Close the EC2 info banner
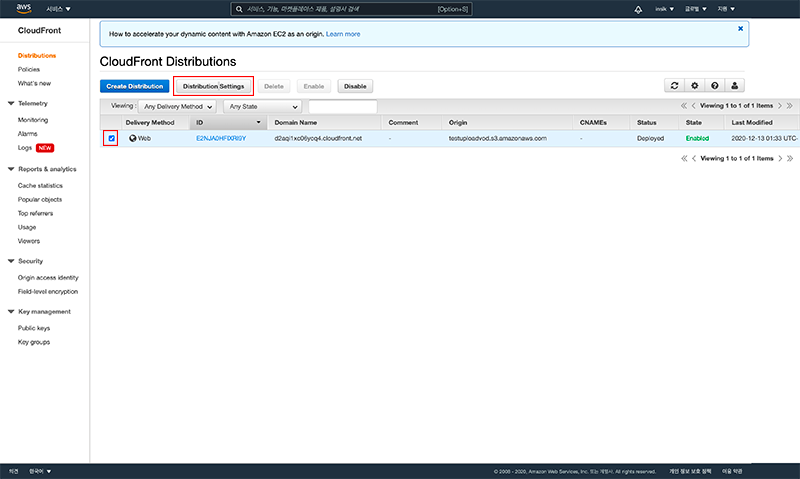Viewport: 800px width, 479px height. click(740, 29)
